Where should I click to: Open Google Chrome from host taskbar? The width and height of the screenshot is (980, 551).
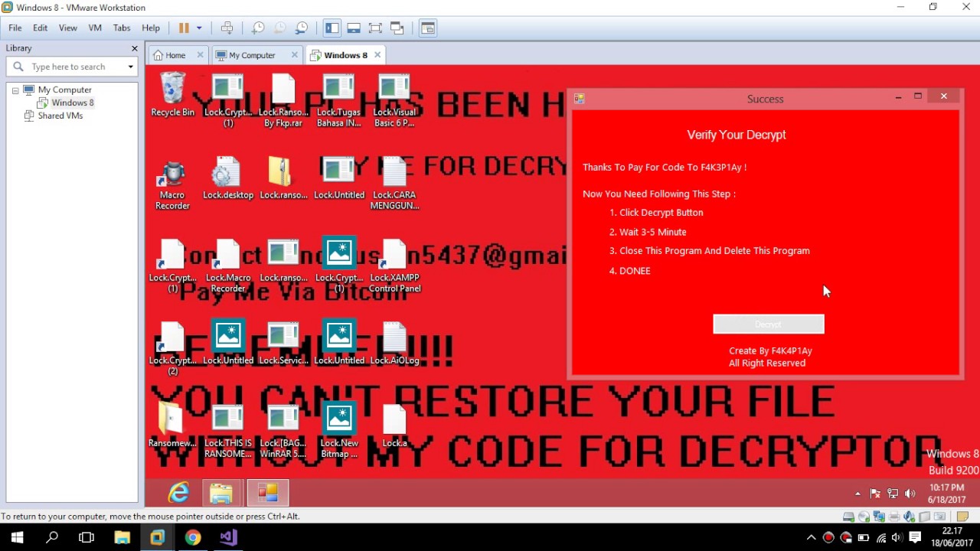(192, 537)
